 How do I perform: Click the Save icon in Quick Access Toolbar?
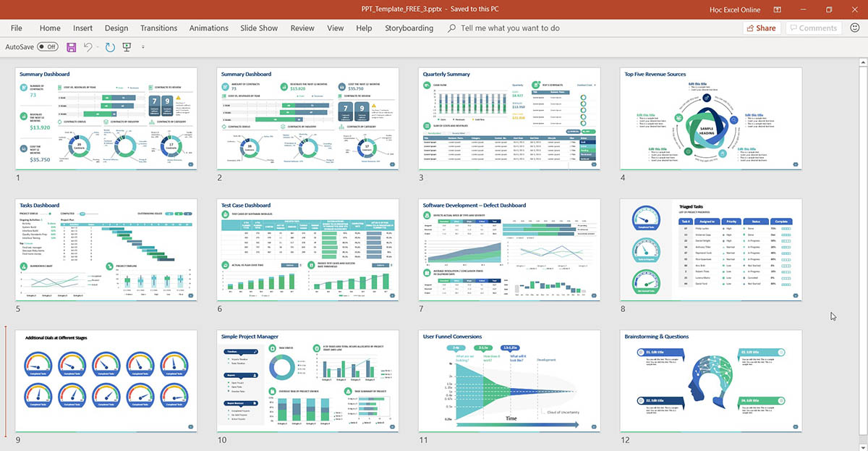coord(71,46)
